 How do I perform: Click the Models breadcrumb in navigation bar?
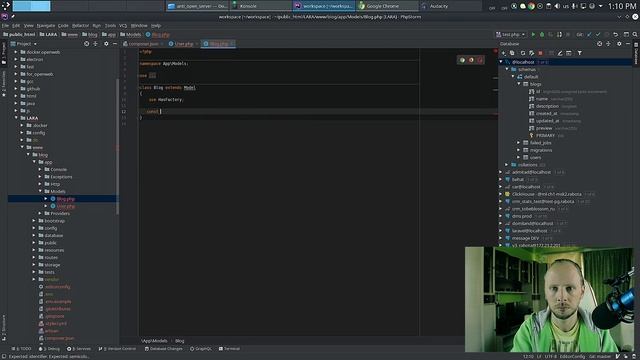131,35
